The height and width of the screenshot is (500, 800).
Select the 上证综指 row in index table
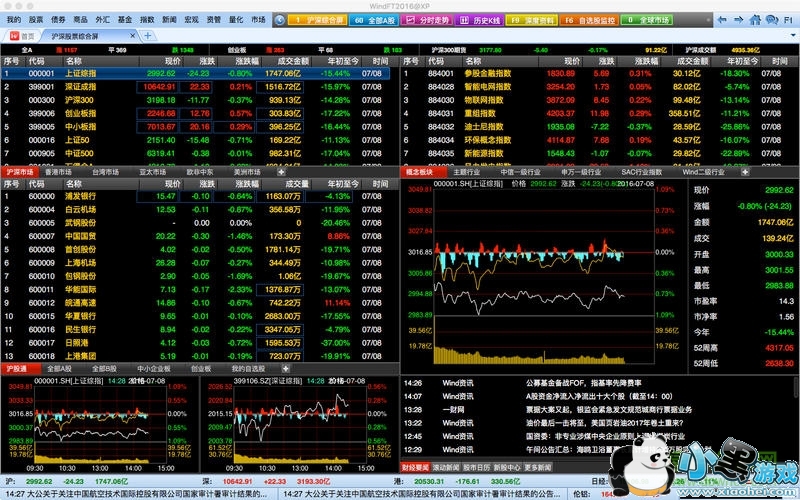coord(195,73)
